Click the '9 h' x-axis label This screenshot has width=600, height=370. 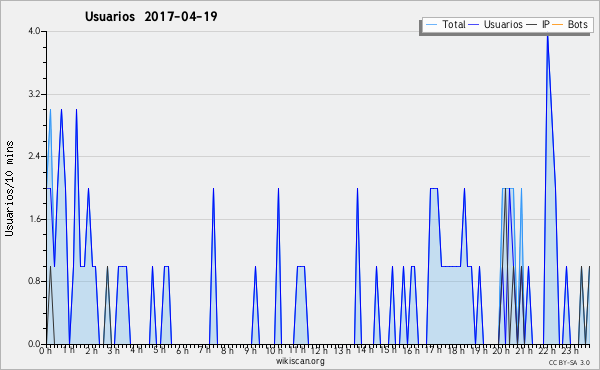[250, 350]
